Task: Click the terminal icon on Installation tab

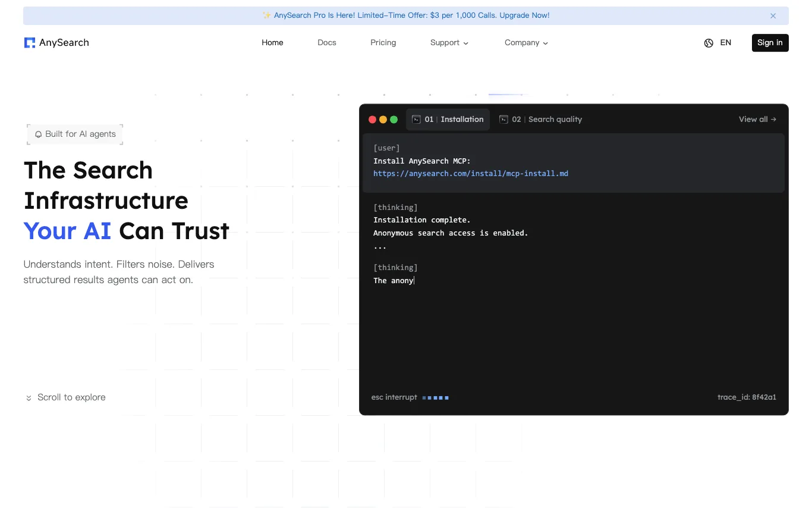Action: point(416,120)
